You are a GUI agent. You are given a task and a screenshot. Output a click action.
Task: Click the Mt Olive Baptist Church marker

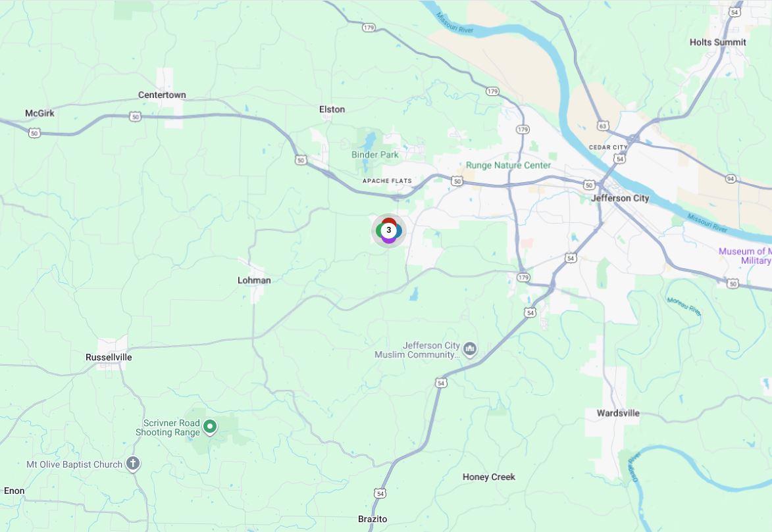point(133,464)
